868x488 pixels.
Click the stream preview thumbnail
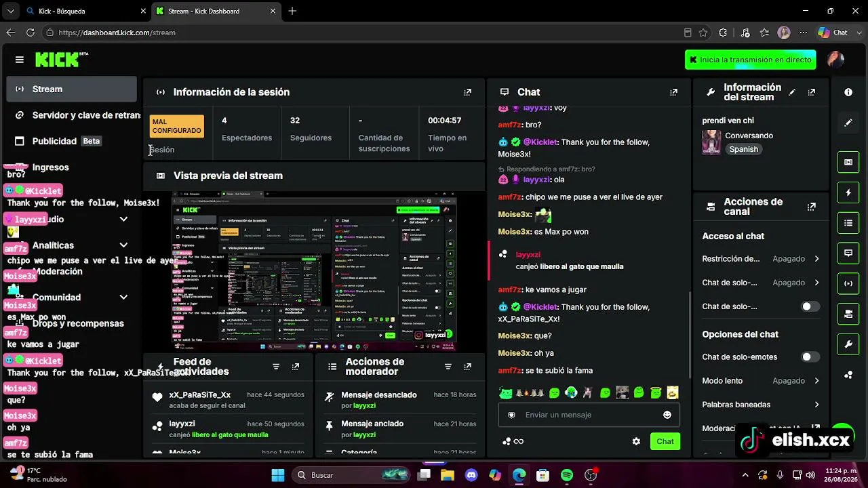point(313,271)
